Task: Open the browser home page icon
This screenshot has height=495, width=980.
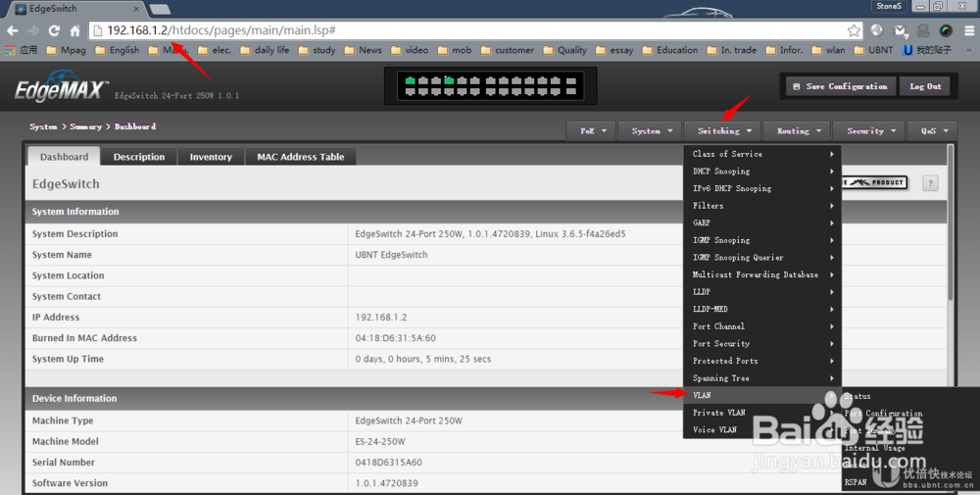Action: [75, 30]
